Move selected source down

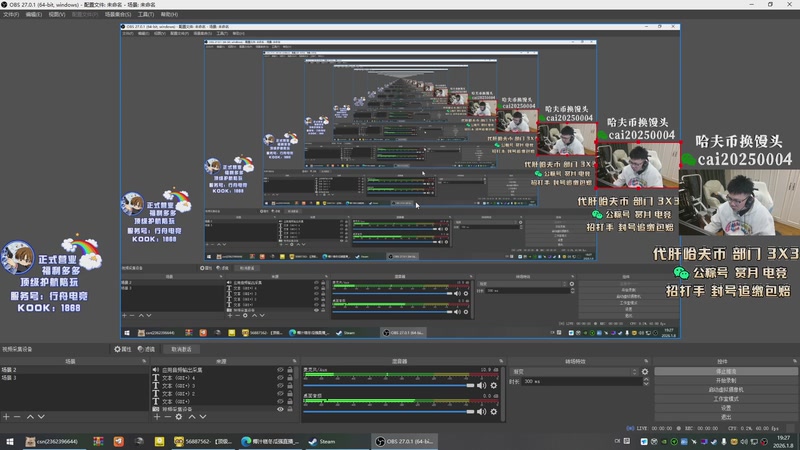click(x=203, y=417)
